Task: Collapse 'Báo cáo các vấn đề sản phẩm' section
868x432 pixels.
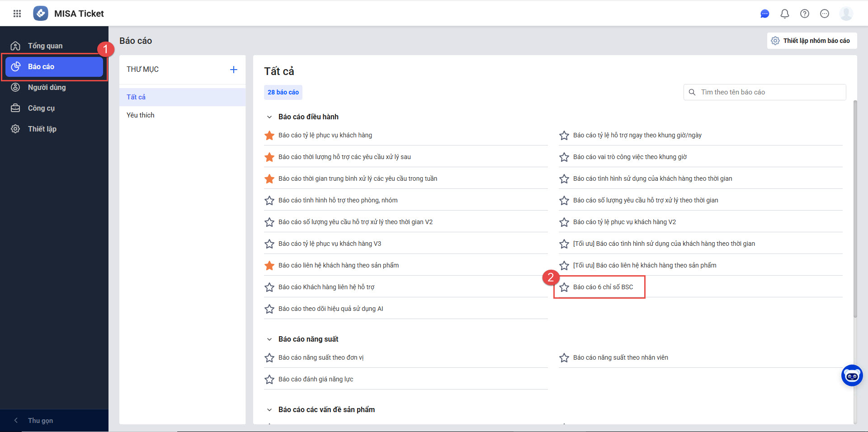Action: [269, 410]
